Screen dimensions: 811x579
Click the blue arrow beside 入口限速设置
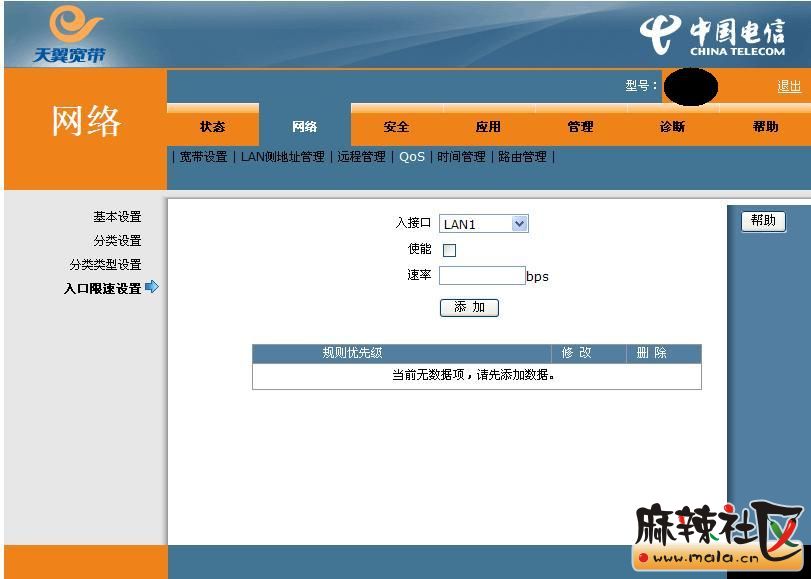(x=152, y=287)
